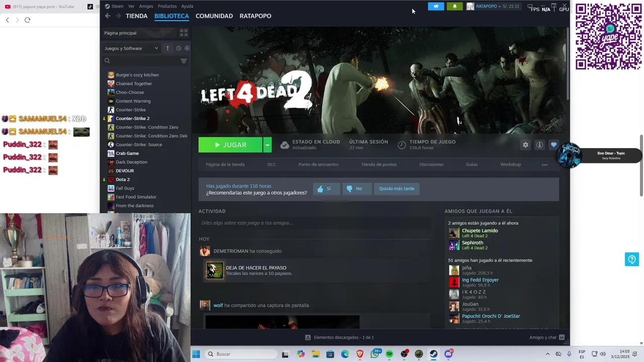644x362 pixels.
Task: Open Spotify from taskbar
Action: (389, 354)
